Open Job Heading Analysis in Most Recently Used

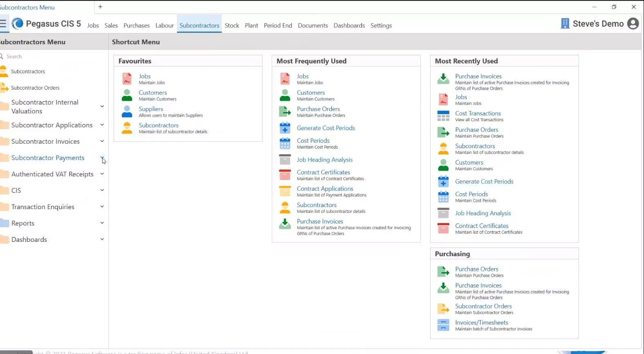[483, 213]
